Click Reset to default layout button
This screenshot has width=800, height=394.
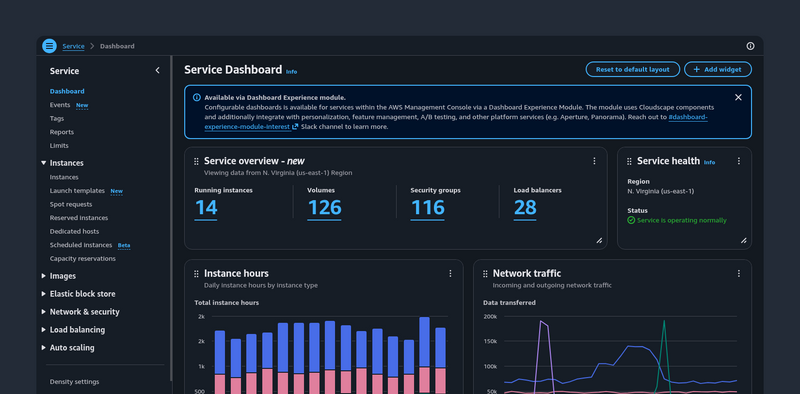coord(633,69)
